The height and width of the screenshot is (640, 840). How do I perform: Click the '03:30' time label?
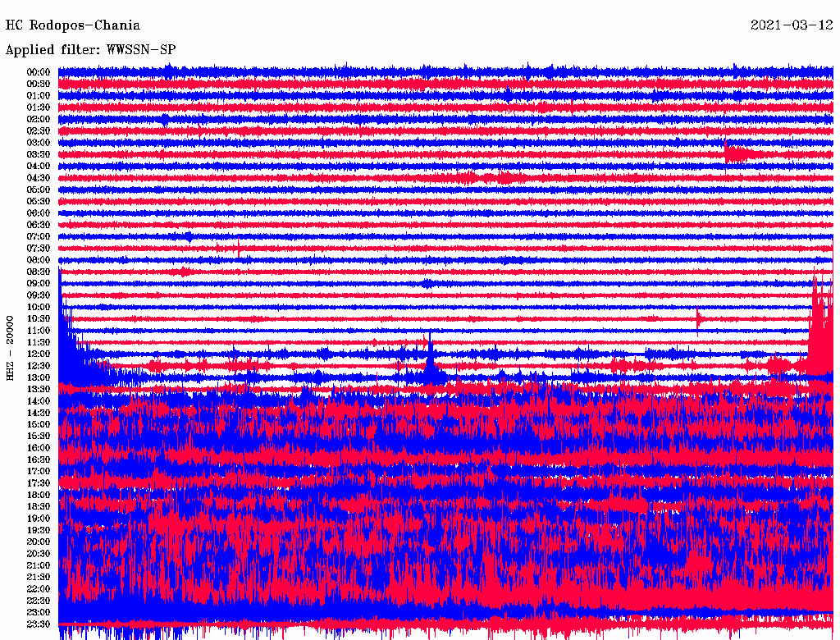click(x=39, y=154)
